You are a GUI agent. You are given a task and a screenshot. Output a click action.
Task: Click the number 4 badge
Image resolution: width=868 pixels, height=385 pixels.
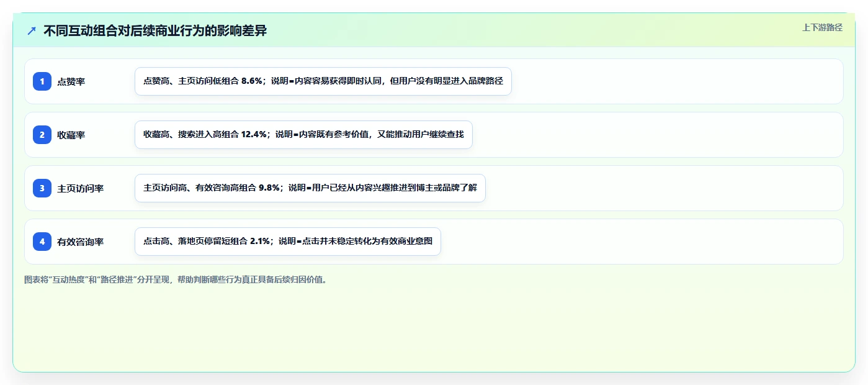(42, 242)
